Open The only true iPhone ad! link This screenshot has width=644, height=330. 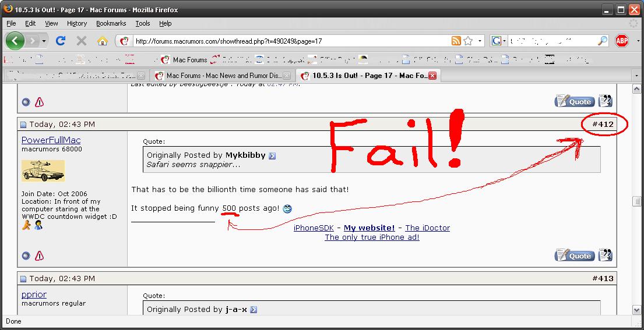(372, 237)
